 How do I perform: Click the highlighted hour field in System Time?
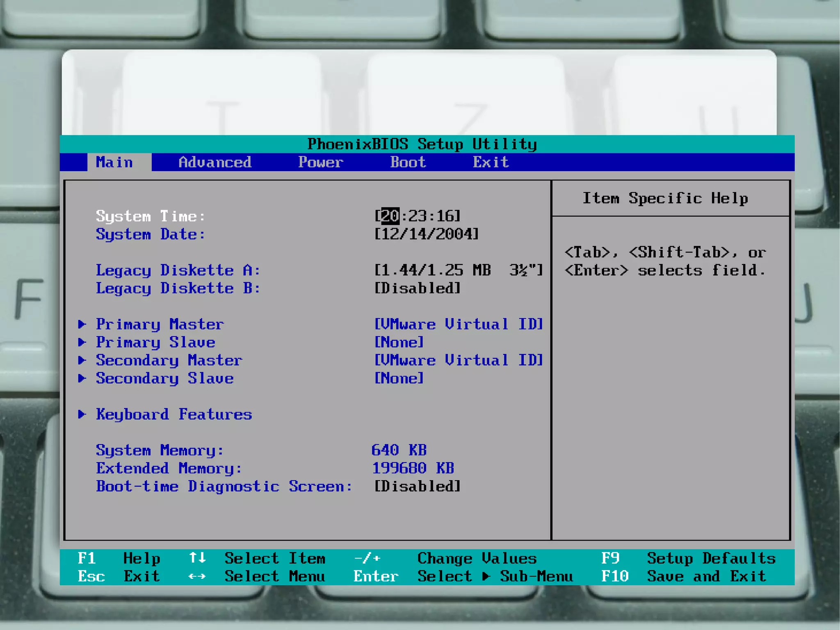point(390,216)
